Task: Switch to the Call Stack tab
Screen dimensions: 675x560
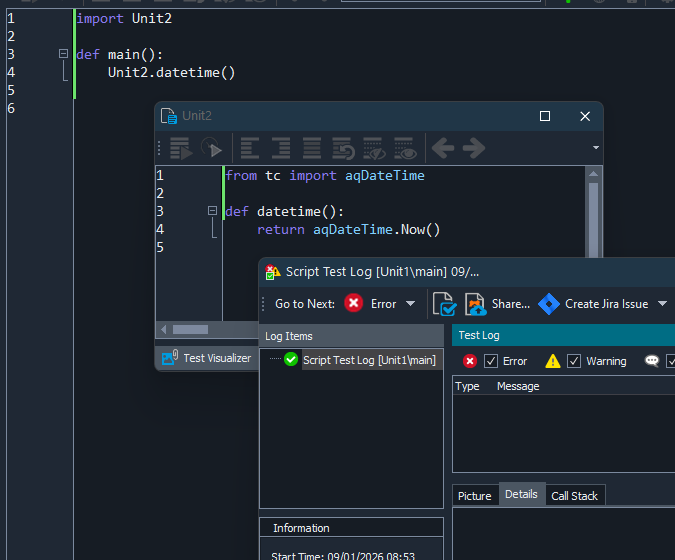Action: pos(575,496)
